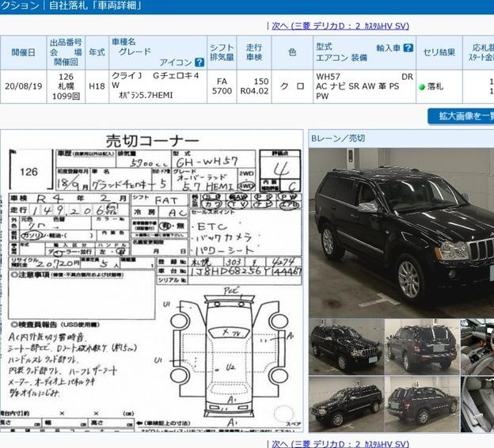Click the 開催日 column header

(23, 52)
